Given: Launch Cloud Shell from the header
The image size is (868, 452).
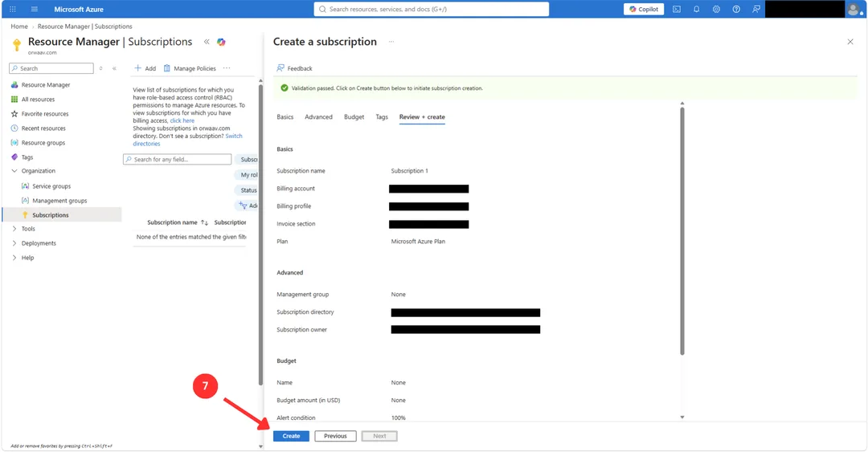Looking at the screenshot, I should tap(677, 9).
